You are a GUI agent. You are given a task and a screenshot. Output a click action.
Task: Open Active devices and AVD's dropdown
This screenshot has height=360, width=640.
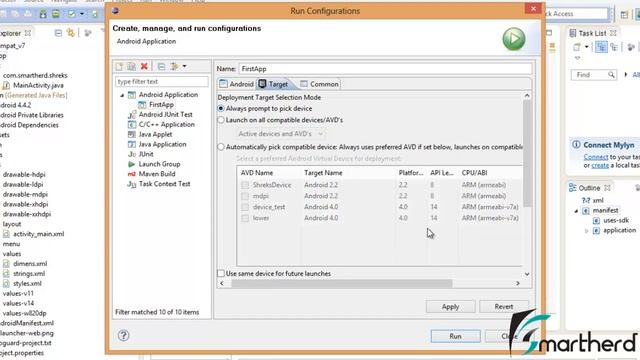[x=280, y=134]
